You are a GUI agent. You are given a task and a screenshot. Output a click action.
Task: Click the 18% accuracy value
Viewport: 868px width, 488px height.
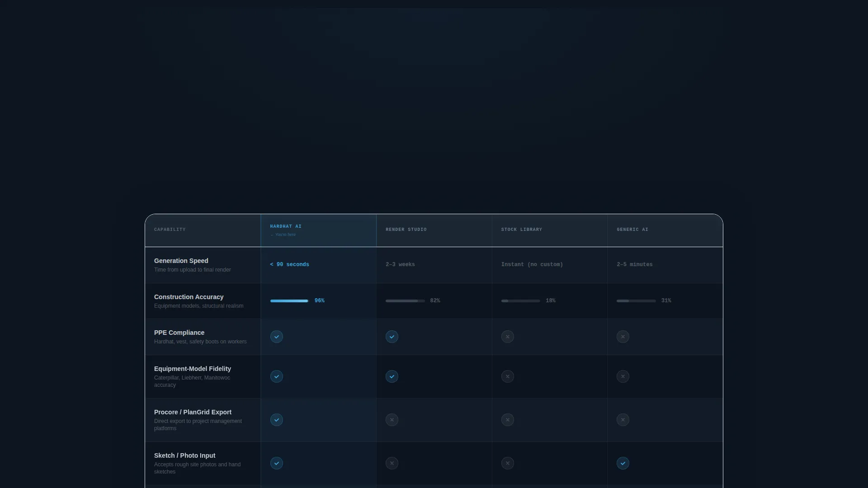click(550, 301)
